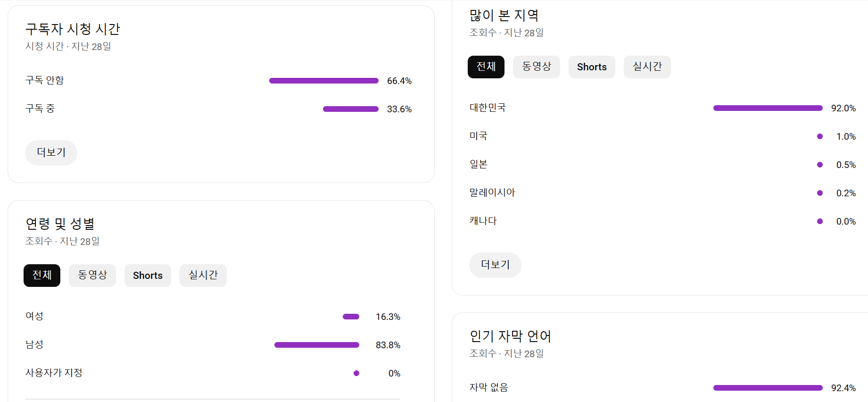Click the 사용자가 지정 0% dot
Screen dimensions: 868x402
coord(356,373)
